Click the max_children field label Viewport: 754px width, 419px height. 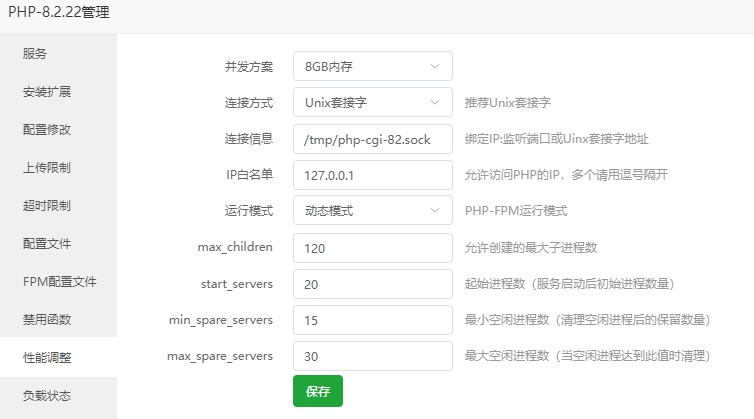[x=235, y=247]
